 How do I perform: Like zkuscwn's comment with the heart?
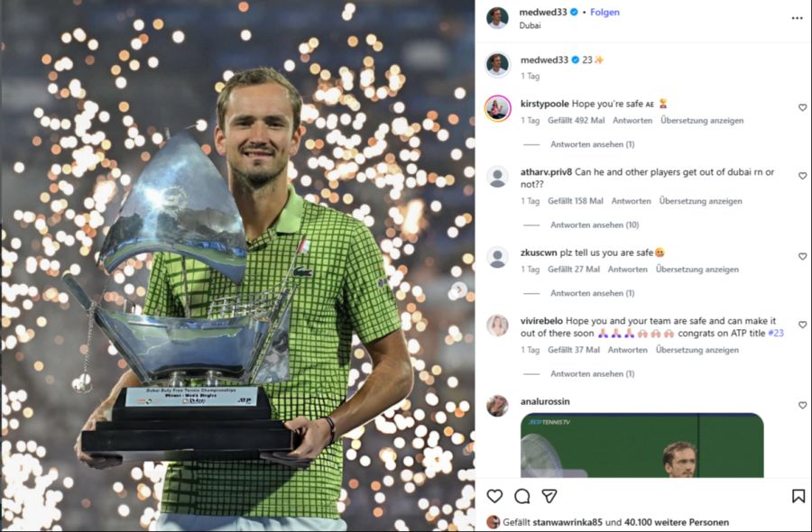pyautogui.click(x=802, y=257)
